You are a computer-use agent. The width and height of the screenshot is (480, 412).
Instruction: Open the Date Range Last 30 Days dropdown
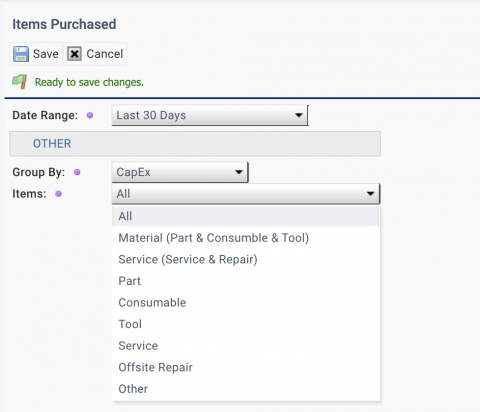click(210, 115)
